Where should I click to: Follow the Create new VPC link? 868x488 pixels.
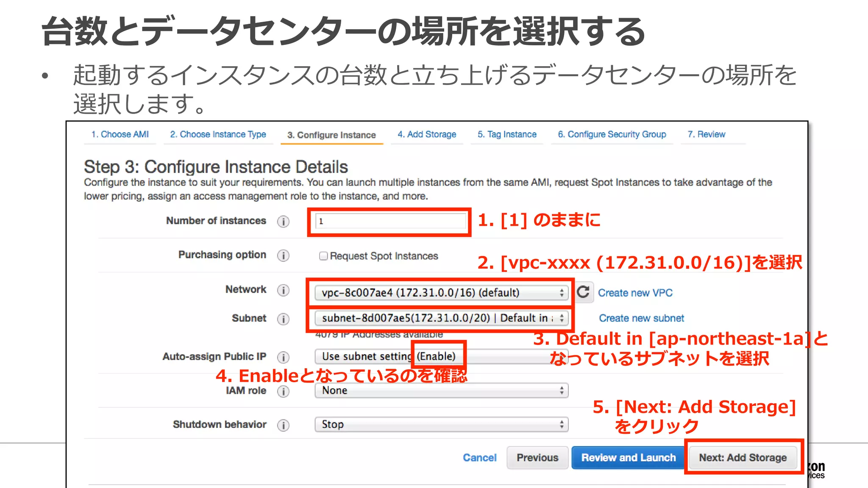coord(635,293)
